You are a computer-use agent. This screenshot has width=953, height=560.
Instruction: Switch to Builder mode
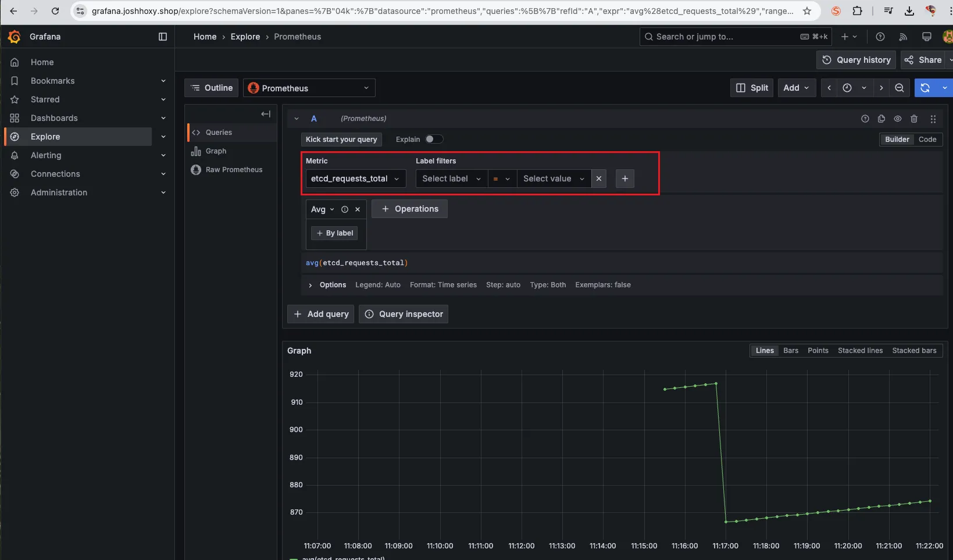tap(897, 140)
